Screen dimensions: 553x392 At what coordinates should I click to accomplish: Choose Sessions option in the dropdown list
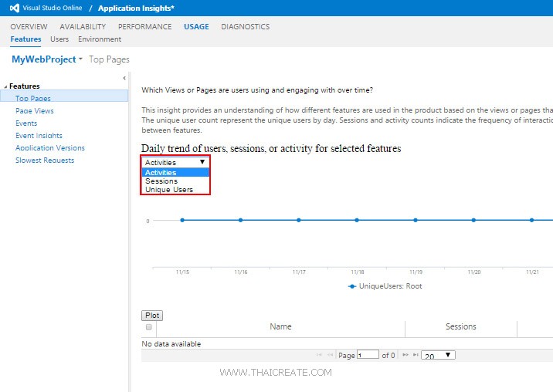(175, 181)
